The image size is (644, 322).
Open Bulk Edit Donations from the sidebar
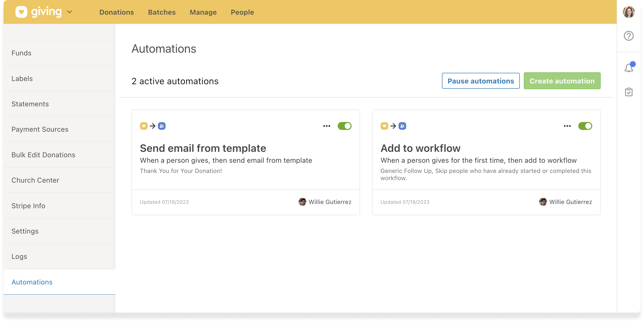[x=43, y=155]
